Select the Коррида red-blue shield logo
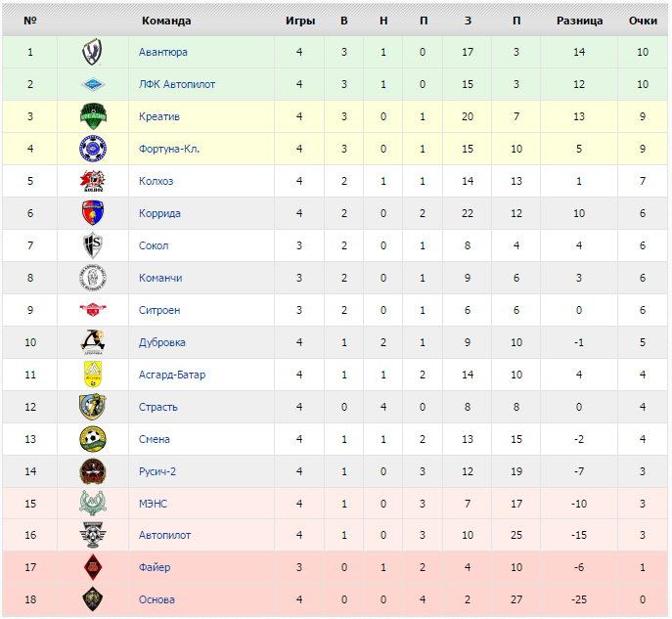 tap(93, 213)
